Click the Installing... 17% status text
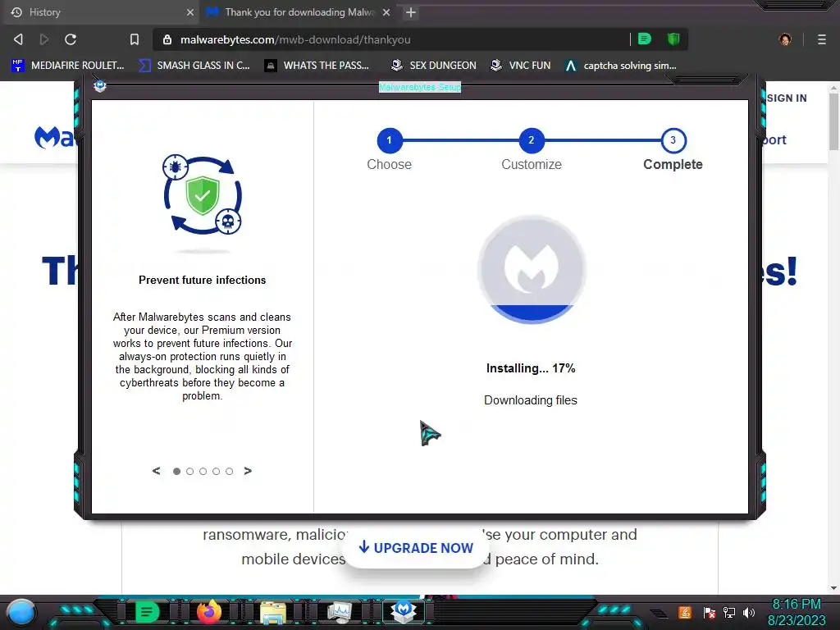 click(531, 368)
